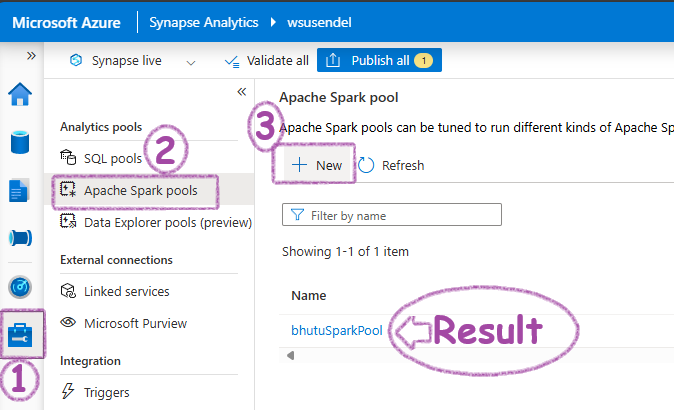Click the Microsoft Azure title
The image size is (674, 410).
click(66, 22)
